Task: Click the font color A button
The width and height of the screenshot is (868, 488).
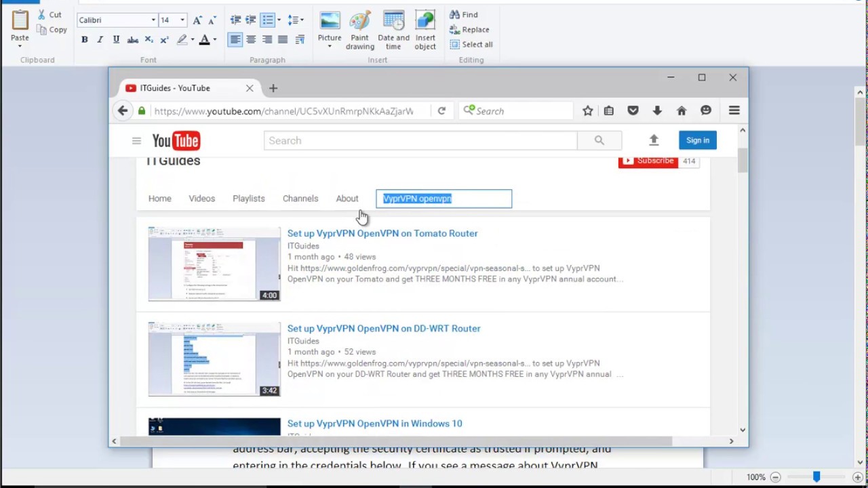Action: point(204,40)
